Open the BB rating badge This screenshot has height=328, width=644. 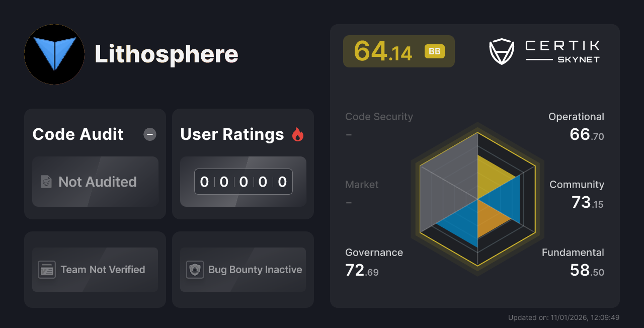tap(434, 51)
